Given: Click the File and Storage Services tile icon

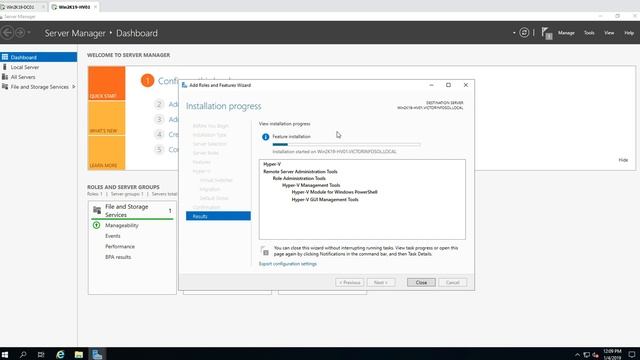Looking at the screenshot, I should coord(97,210).
